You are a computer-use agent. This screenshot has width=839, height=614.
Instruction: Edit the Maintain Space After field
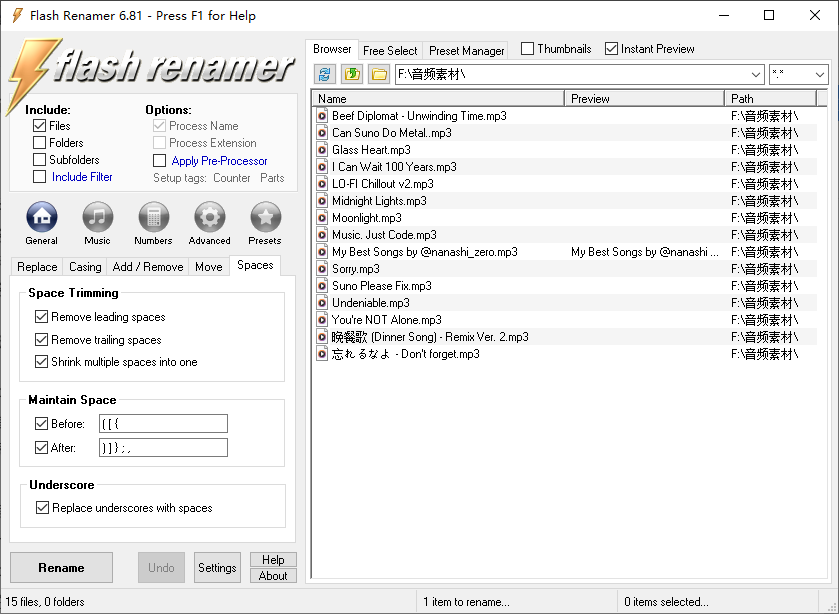tap(163, 448)
